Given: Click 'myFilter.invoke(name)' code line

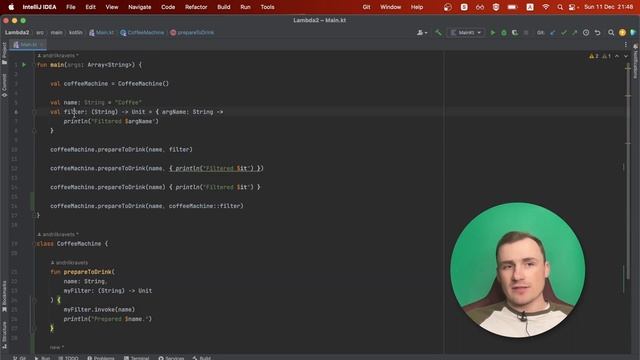Looking at the screenshot, I should (99, 309).
